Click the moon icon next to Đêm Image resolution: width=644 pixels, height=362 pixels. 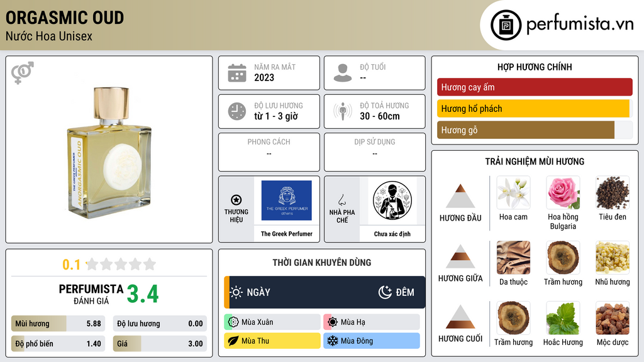point(385,292)
